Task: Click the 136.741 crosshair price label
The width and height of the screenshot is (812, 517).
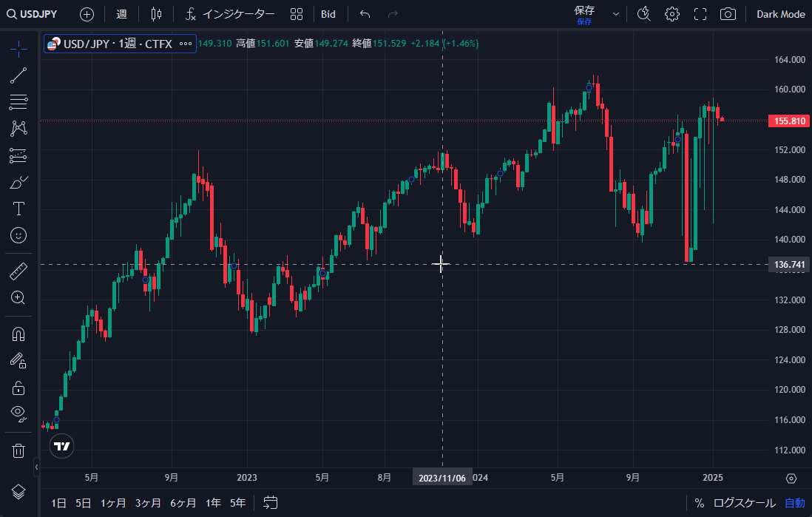Action: (x=789, y=265)
